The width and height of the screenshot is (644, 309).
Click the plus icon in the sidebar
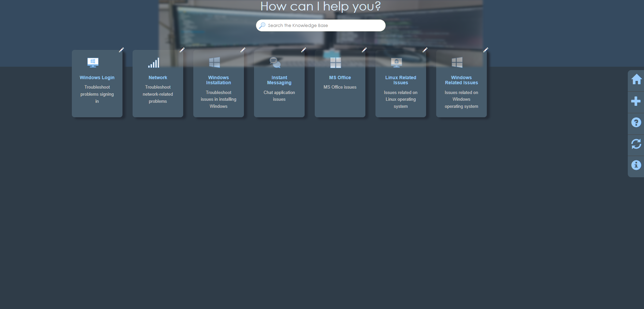[636, 101]
